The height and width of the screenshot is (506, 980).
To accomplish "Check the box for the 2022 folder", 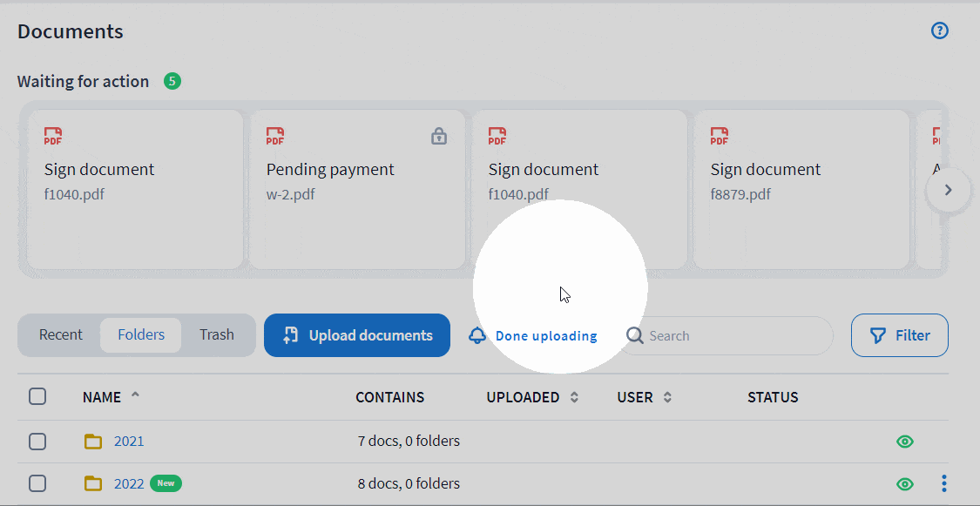I will [x=37, y=483].
